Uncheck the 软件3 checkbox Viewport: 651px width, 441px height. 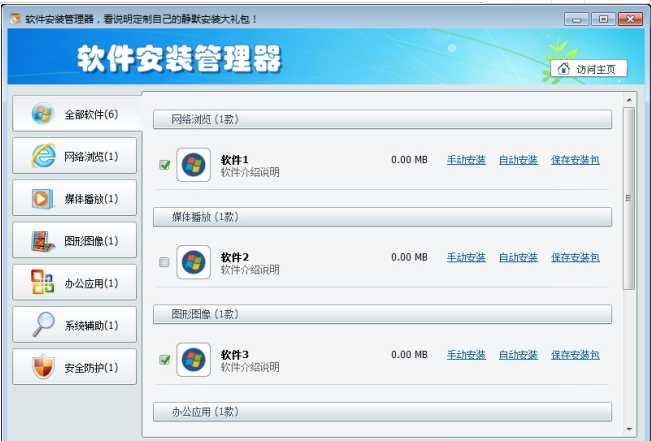164,360
